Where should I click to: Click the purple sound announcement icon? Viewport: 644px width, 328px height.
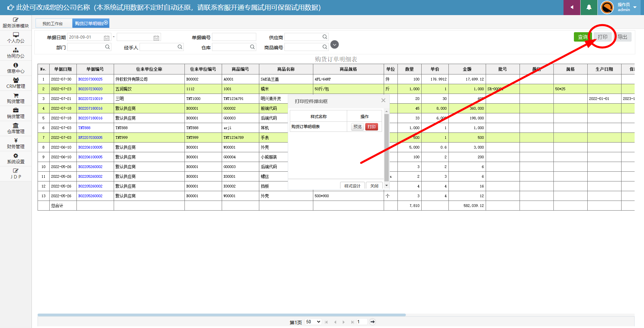click(x=572, y=7)
